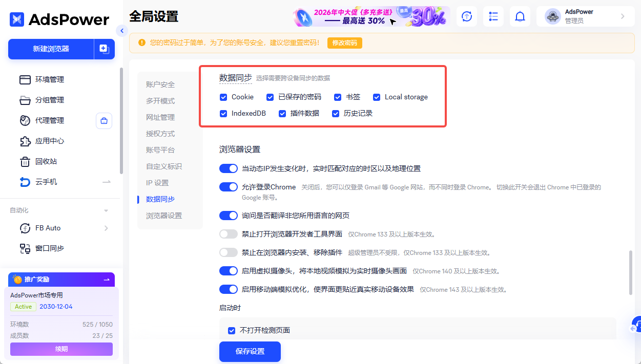The height and width of the screenshot is (364, 641).
Task: Click the proxy shop bag icon
Action: (104, 121)
